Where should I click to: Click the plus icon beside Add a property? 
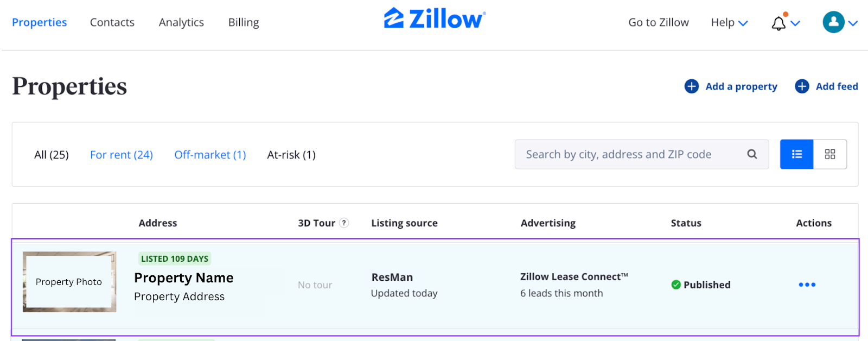pyautogui.click(x=692, y=86)
